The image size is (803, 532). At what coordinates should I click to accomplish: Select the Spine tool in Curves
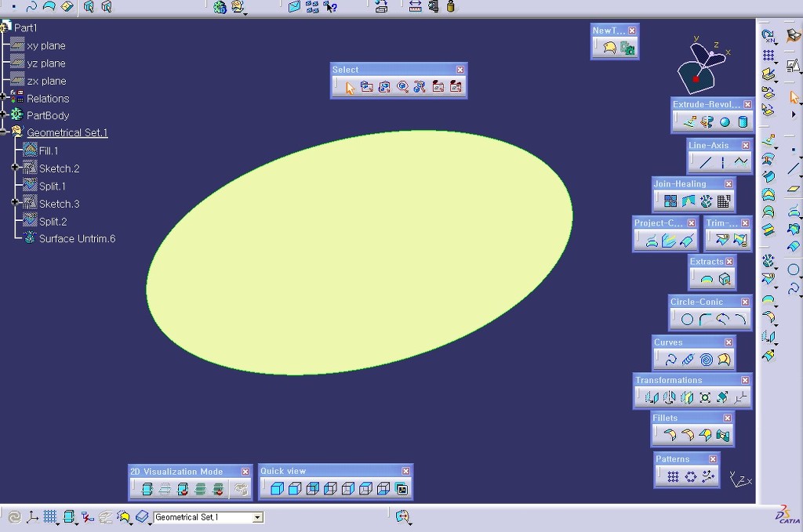tap(724, 360)
